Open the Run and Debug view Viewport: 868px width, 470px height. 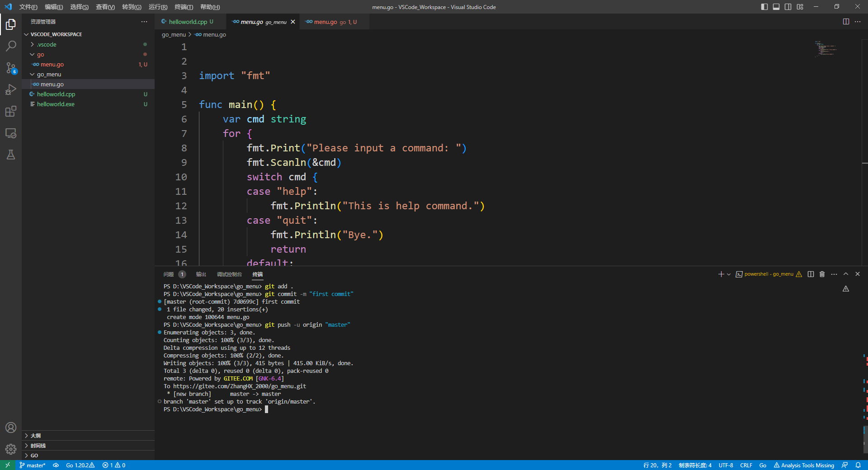11,89
